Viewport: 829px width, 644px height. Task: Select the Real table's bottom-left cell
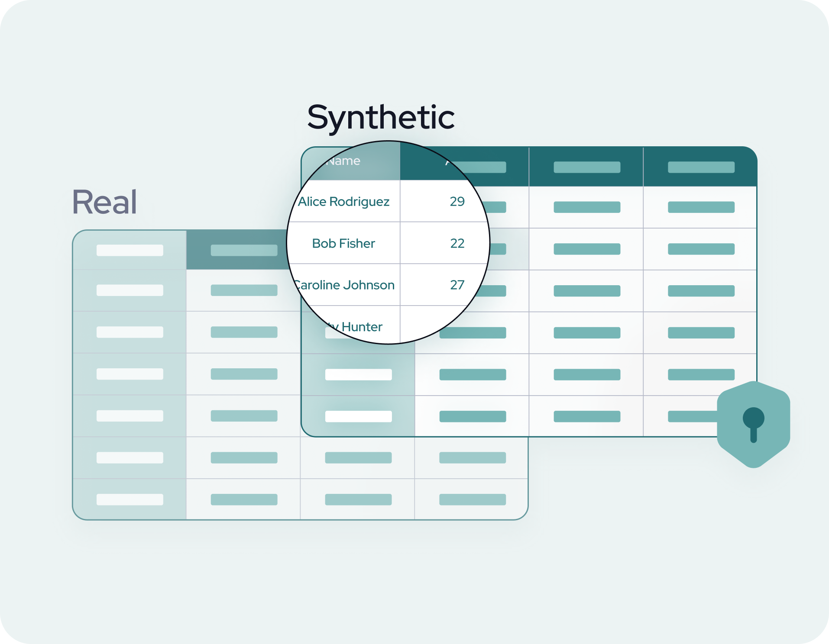click(x=130, y=499)
